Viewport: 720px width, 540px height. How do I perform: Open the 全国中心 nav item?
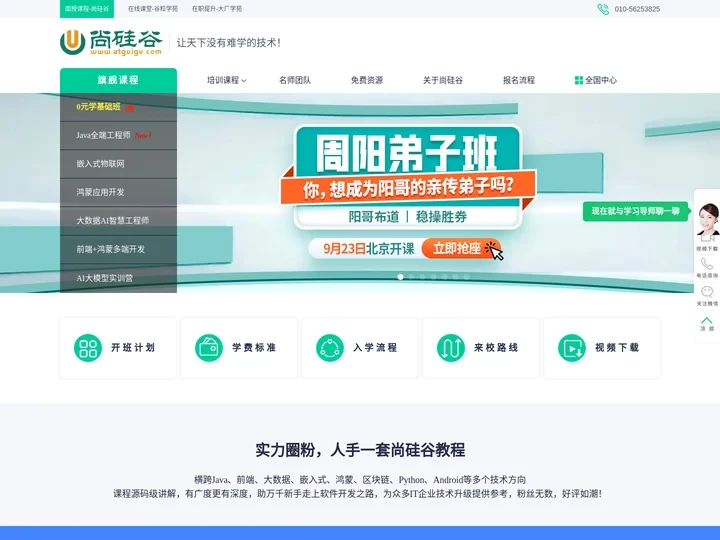point(596,80)
